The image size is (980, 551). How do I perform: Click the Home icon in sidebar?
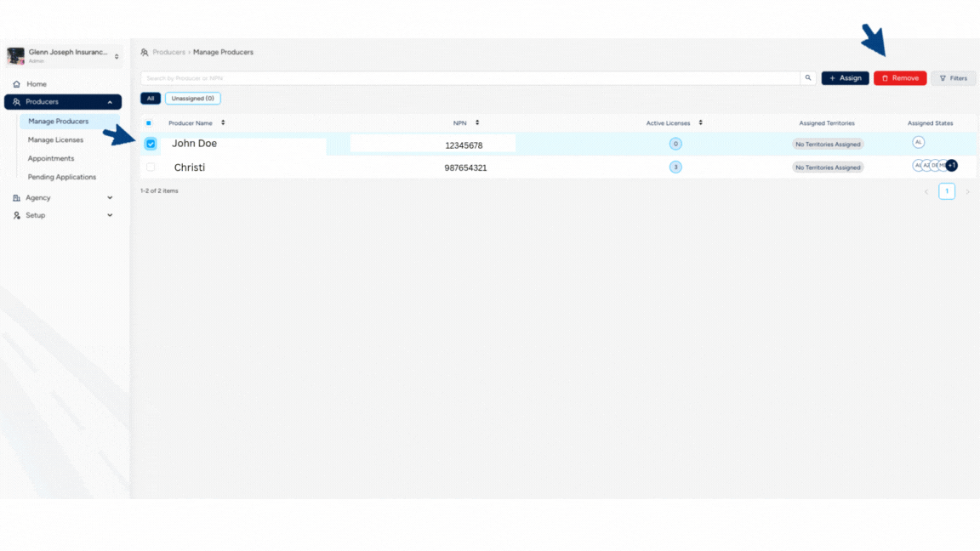click(x=16, y=84)
